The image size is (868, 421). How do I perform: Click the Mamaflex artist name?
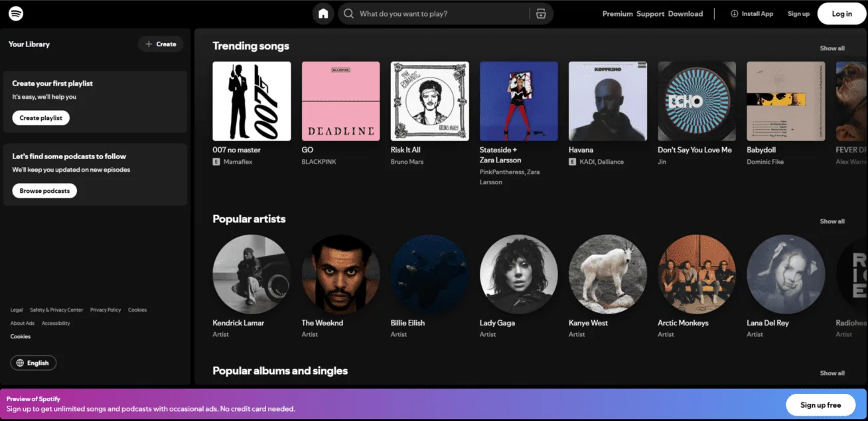click(238, 162)
